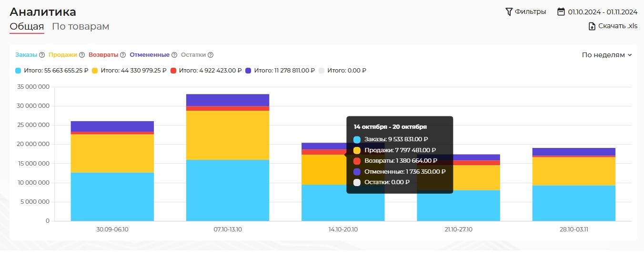Click the blue segment of 07.10-13.10 bar
This screenshot has height=272, width=644.
click(227, 190)
